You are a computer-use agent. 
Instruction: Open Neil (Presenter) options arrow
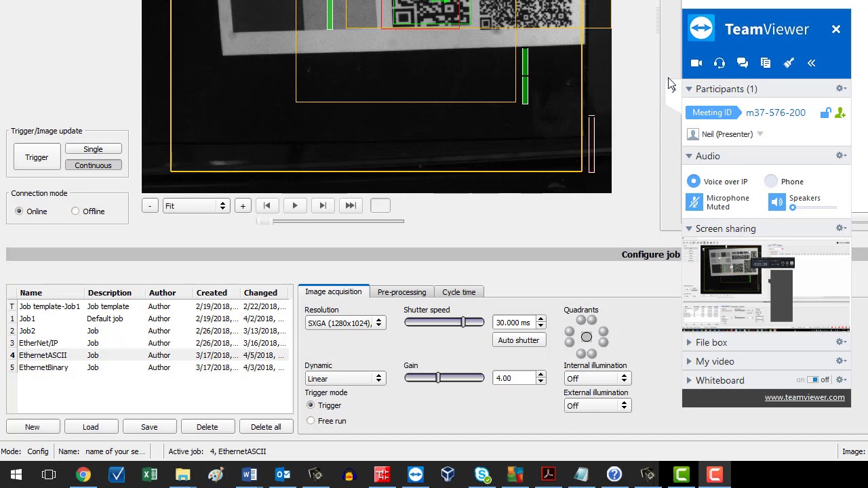pos(760,134)
